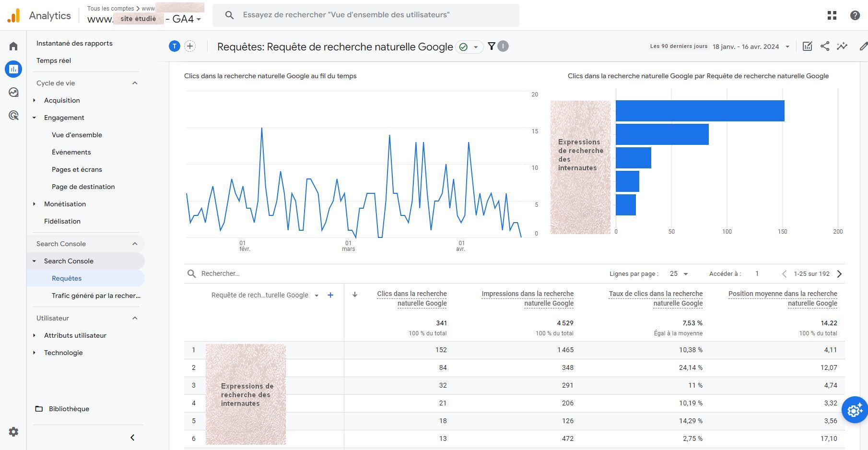Viewport: 868px width, 450px height.
Task: Open the Explore icon in left rail
Action: tap(13, 92)
